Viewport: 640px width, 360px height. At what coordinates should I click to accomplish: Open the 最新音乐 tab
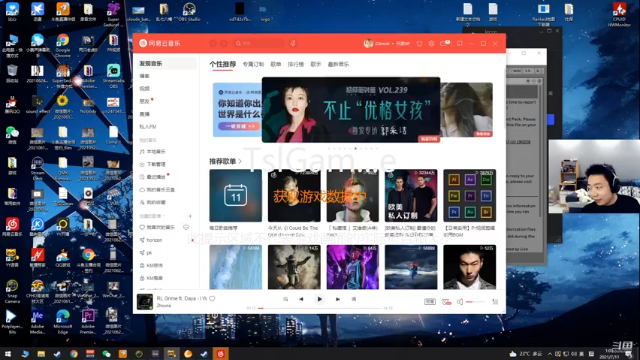coord(338,64)
